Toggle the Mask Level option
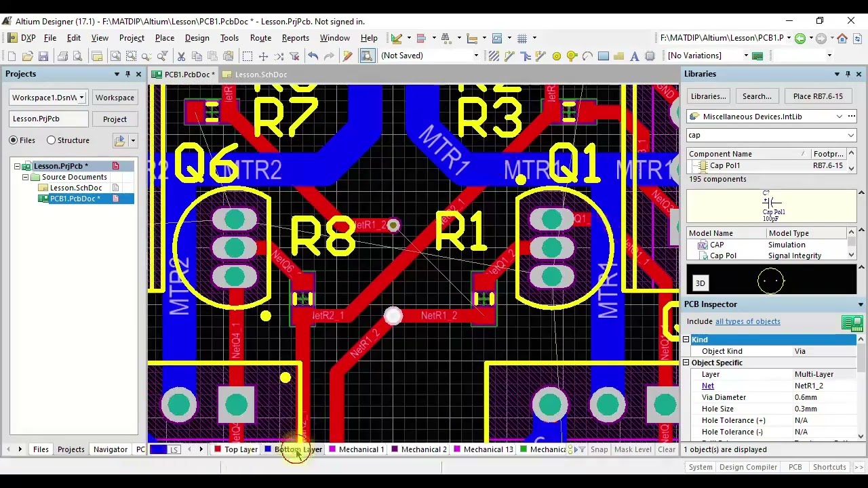Screen dimensions: 868x488 pyautogui.click(x=633, y=449)
